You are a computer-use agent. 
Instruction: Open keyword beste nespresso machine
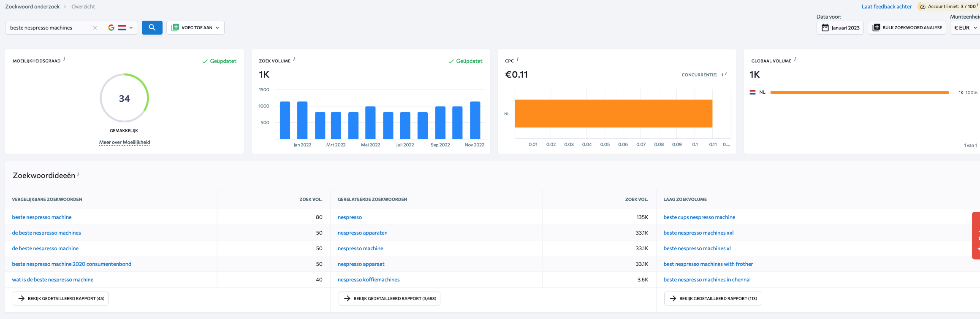click(42, 217)
